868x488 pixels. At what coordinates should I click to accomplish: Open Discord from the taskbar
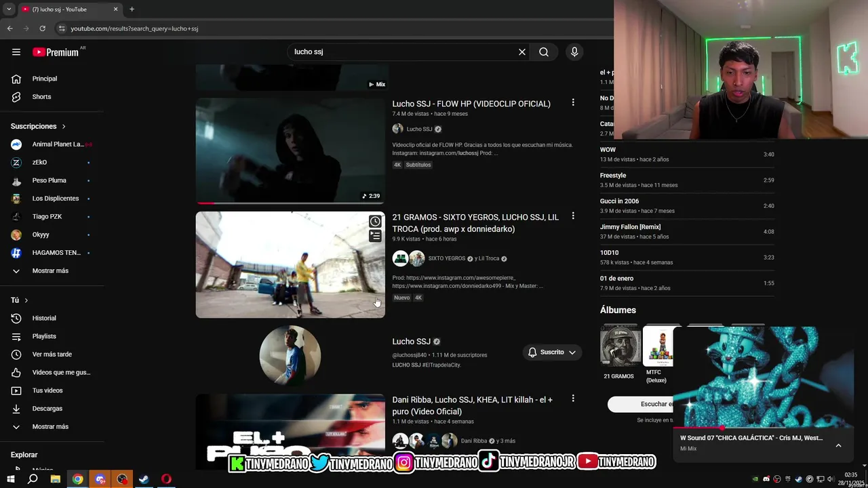(100, 479)
